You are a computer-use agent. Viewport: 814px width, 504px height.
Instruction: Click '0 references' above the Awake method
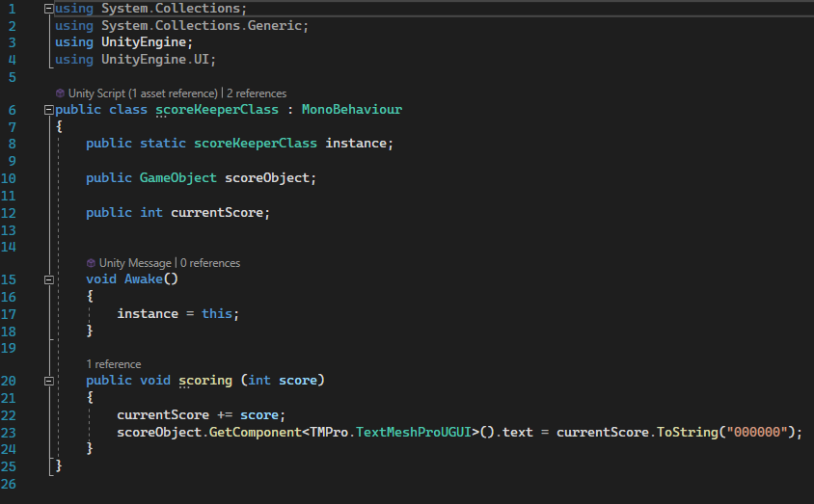pos(209,263)
